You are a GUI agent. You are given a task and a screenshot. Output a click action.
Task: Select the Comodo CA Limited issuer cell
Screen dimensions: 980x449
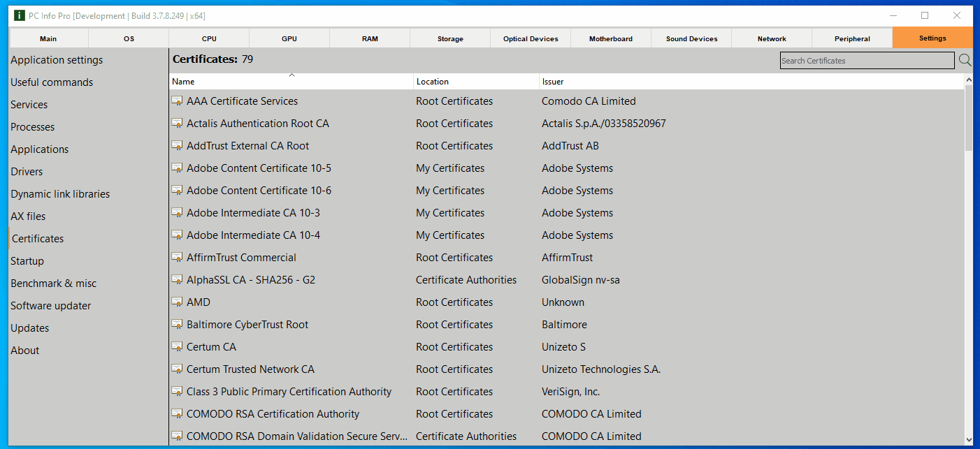589,101
